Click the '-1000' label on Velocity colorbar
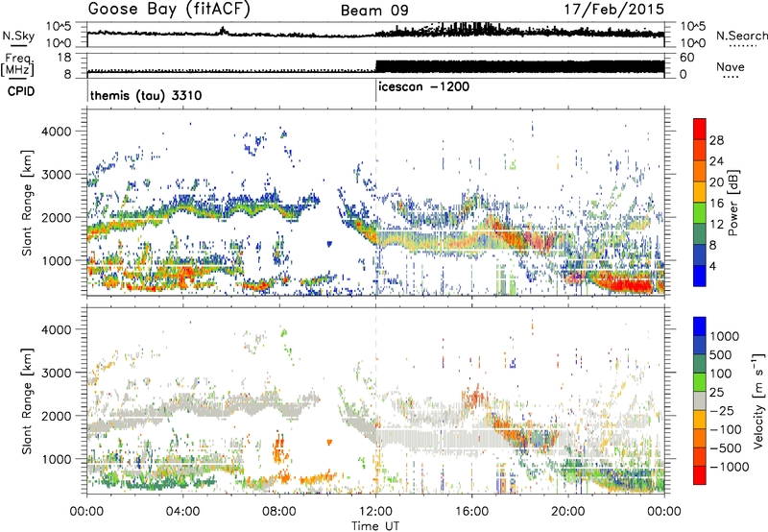 [x=730, y=467]
